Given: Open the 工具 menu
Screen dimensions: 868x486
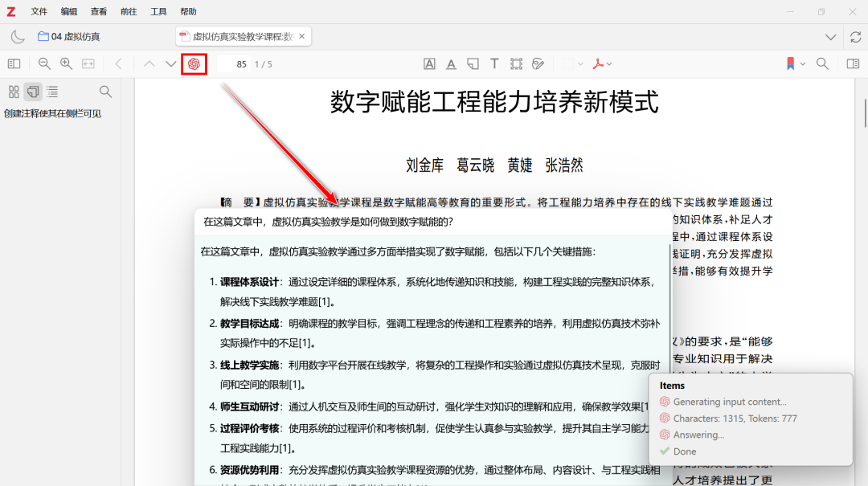Looking at the screenshot, I should click(159, 12).
